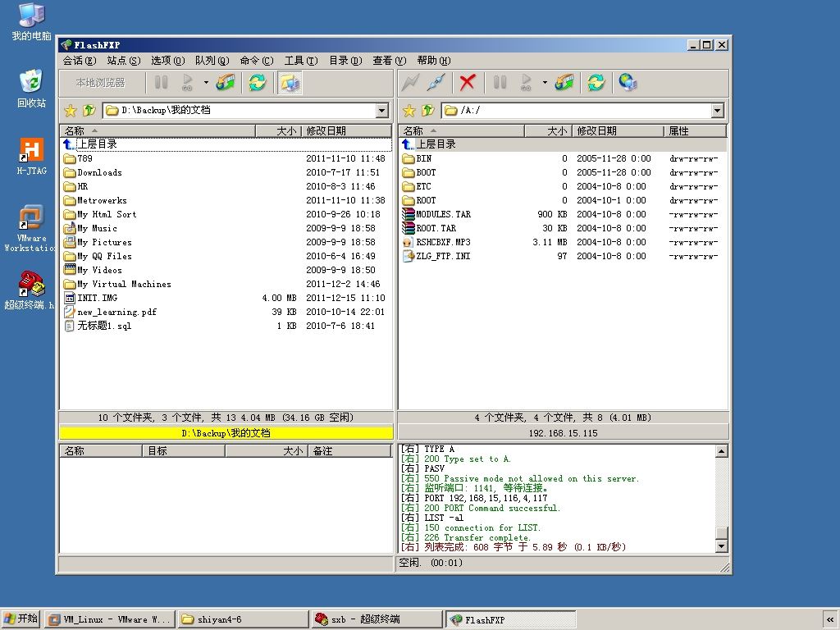Click the local browser pause button
Image resolution: width=840 pixels, height=630 pixels.
tap(162, 83)
